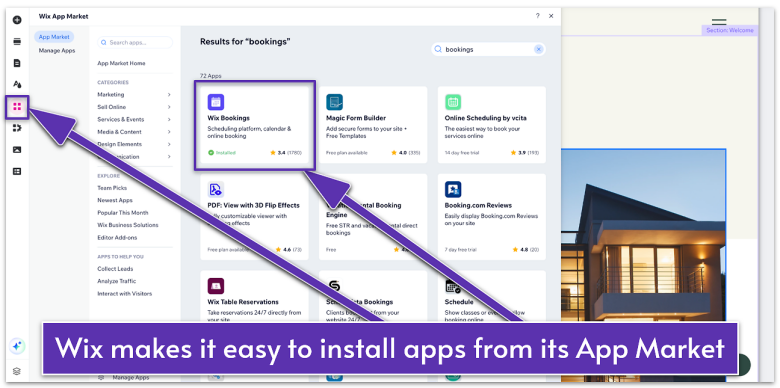Open Interact with Visitors apps
This screenshot has width=780, height=388.
coord(124,293)
